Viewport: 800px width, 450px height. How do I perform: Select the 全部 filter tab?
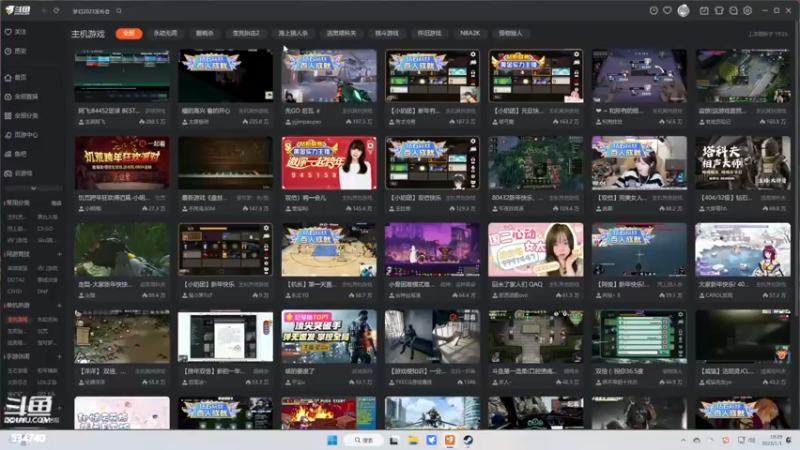coord(129,33)
